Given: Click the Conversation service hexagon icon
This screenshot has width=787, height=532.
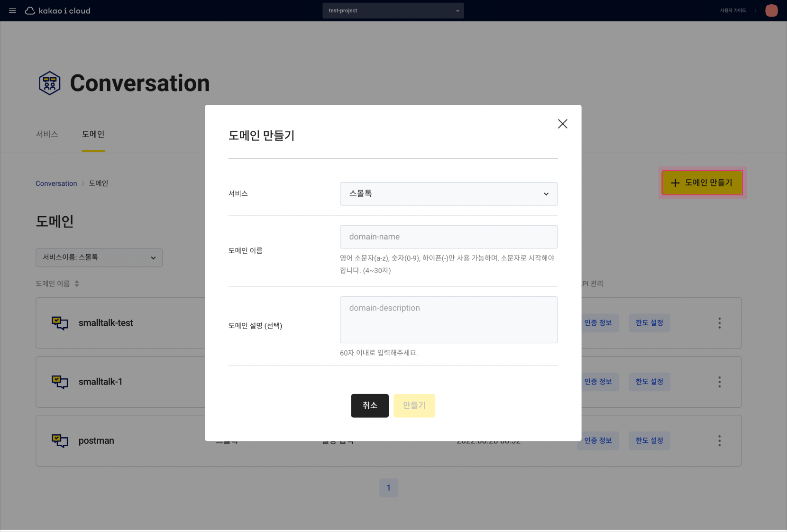Looking at the screenshot, I should pos(50,83).
